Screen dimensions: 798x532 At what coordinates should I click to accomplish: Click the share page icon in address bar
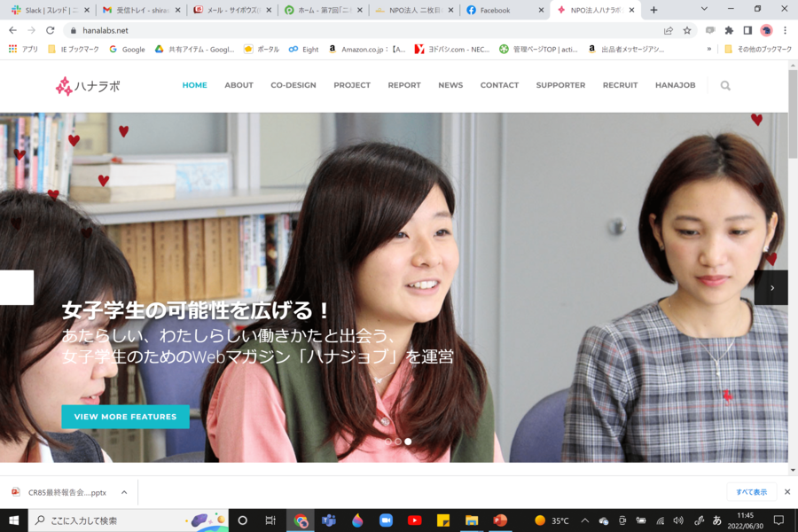(668, 30)
